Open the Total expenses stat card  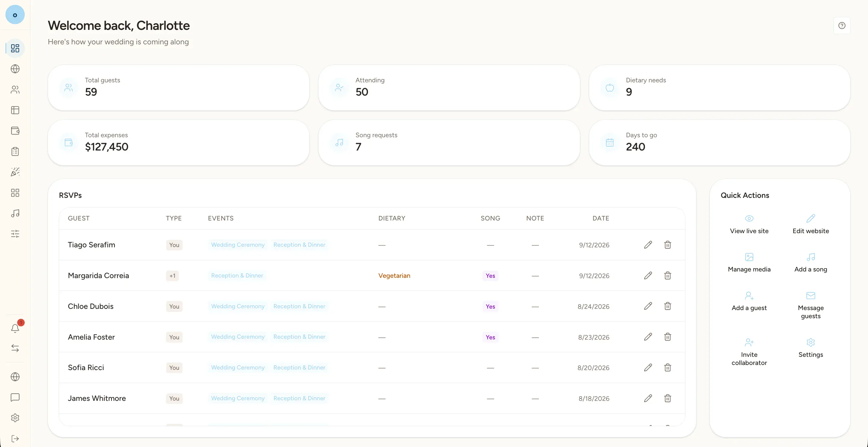(179, 143)
